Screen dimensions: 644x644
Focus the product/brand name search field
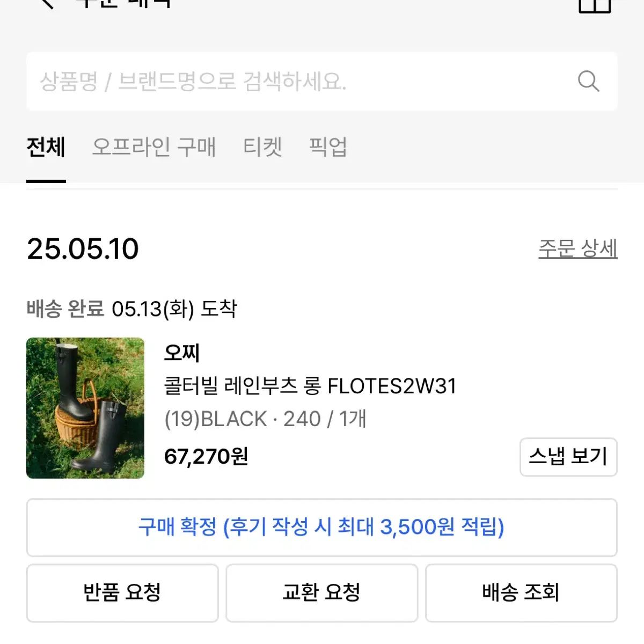point(322,82)
